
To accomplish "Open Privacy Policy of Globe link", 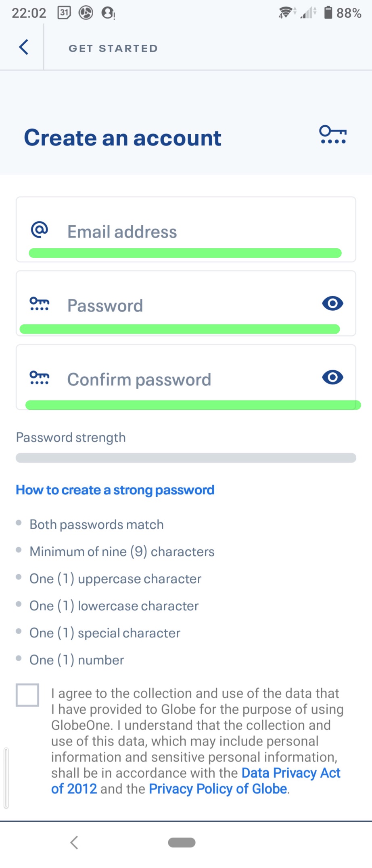I will pyautogui.click(x=218, y=789).
